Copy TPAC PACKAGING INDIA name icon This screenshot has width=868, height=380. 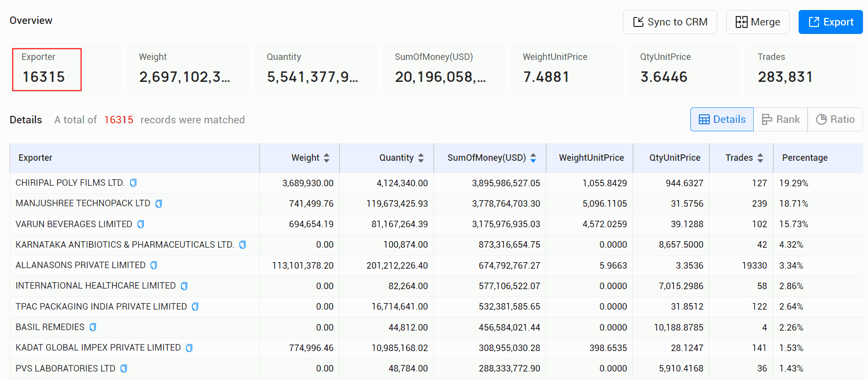(195, 307)
